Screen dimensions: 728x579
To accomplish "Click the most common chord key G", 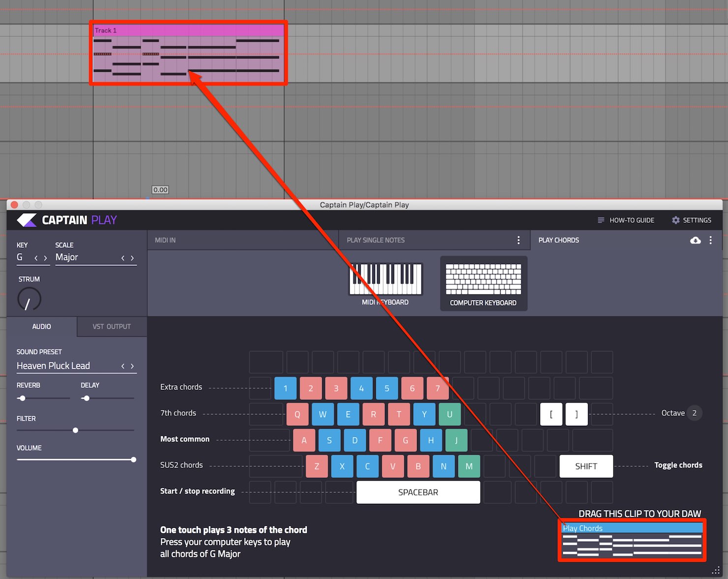I will [406, 440].
